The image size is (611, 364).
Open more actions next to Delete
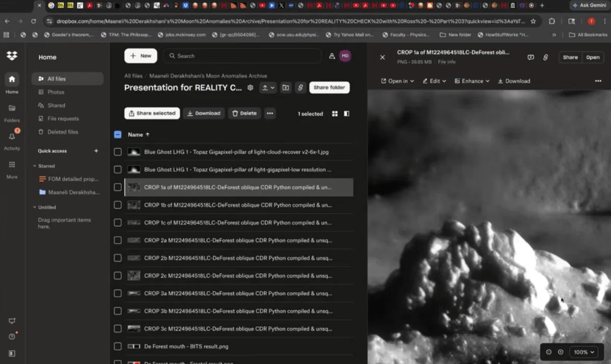pos(270,113)
